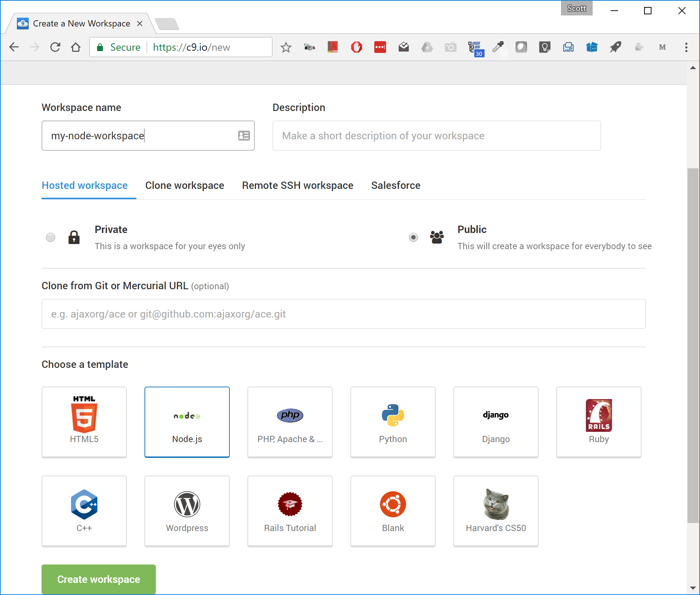Choose the Rails Tutorial template
Image resolution: width=700 pixels, height=595 pixels.
pyautogui.click(x=290, y=511)
